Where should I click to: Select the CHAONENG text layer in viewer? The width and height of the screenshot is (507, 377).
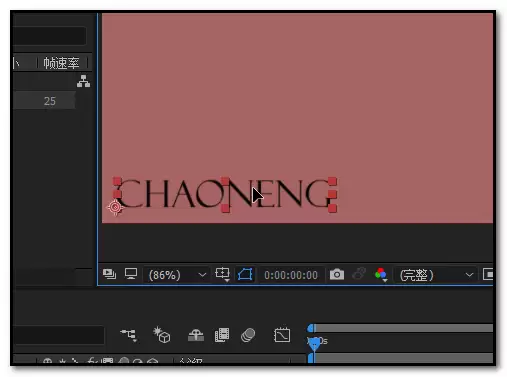pyautogui.click(x=225, y=194)
